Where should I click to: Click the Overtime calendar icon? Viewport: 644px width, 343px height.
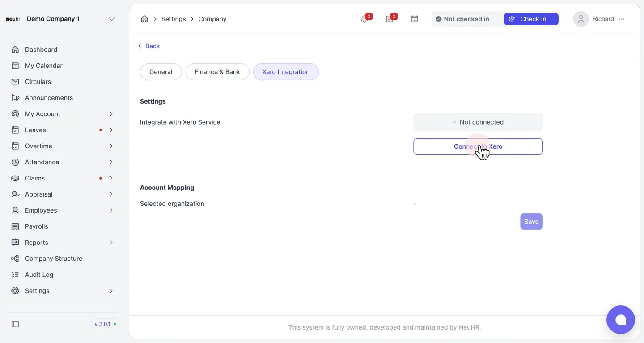tap(15, 146)
